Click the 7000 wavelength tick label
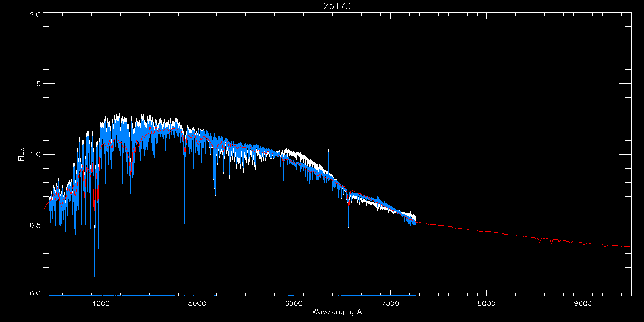The width and height of the screenshot is (644, 322). coord(390,303)
